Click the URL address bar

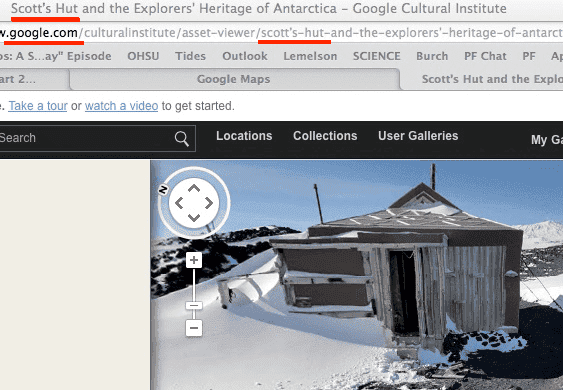click(282, 33)
